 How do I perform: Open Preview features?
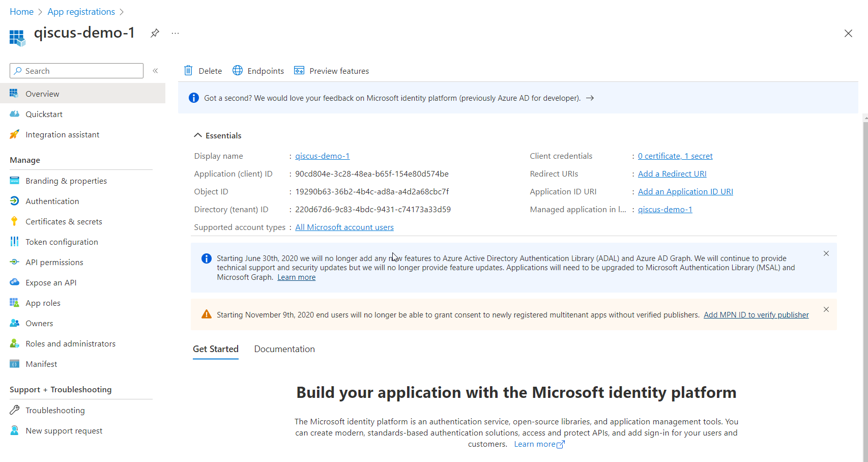(x=332, y=71)
